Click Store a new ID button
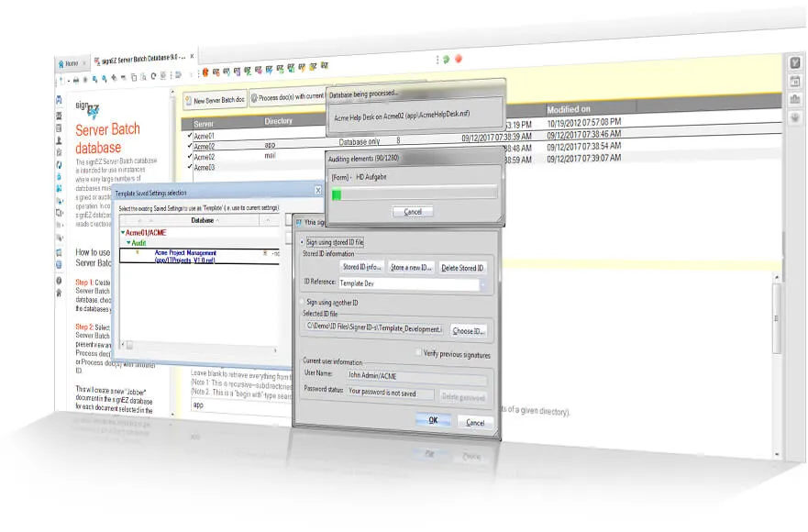Viewport: 808px width, 532px height. tap(411, 268)
